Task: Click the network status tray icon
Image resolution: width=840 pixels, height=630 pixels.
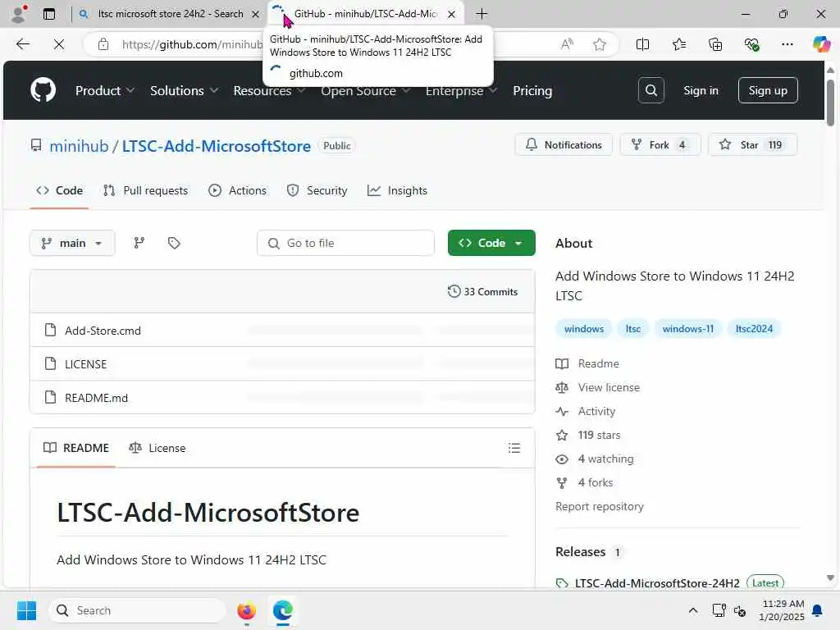Action: point(719,610)
